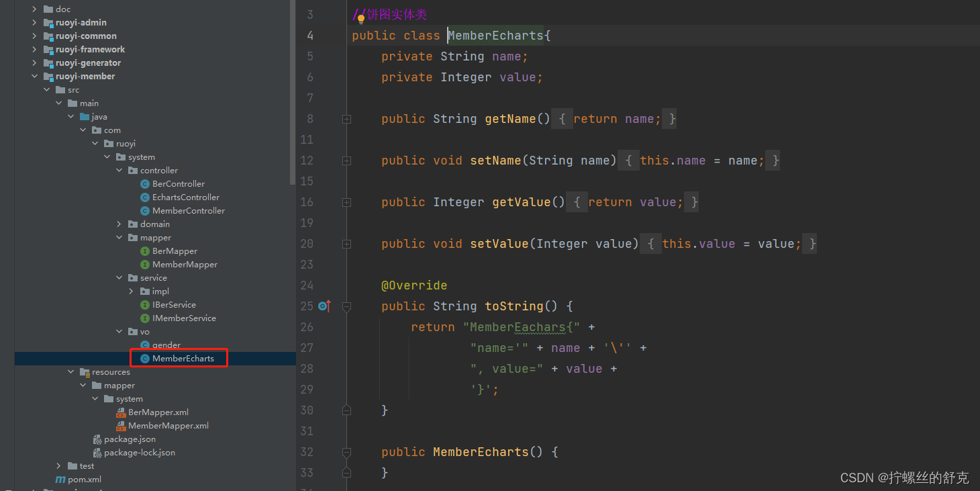Fold the toString method at line 25
Viewport: 980px width, 491px height.
coord(346,306)
